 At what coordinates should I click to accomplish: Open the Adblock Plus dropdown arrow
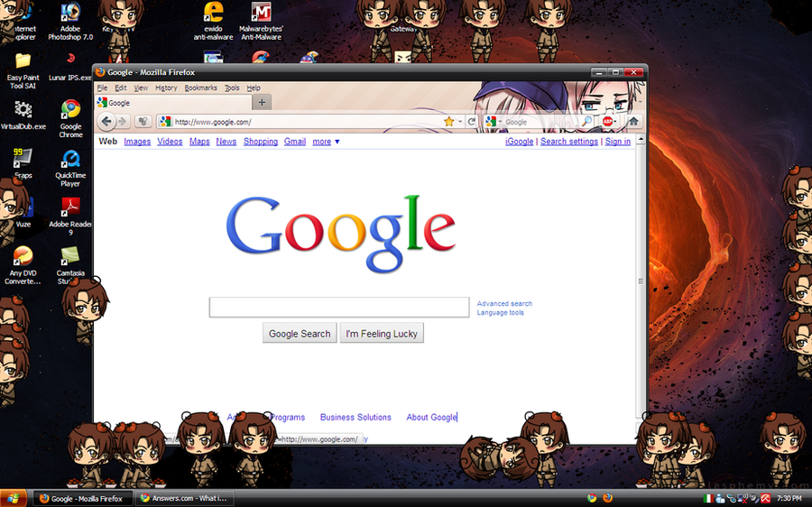pyautogui.click(x=615, y=122)
